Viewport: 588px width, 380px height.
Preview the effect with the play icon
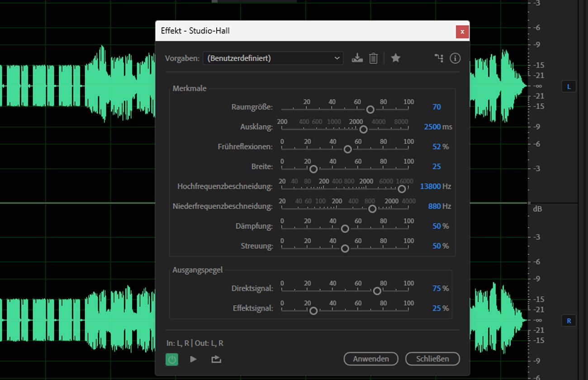point(193,359)
